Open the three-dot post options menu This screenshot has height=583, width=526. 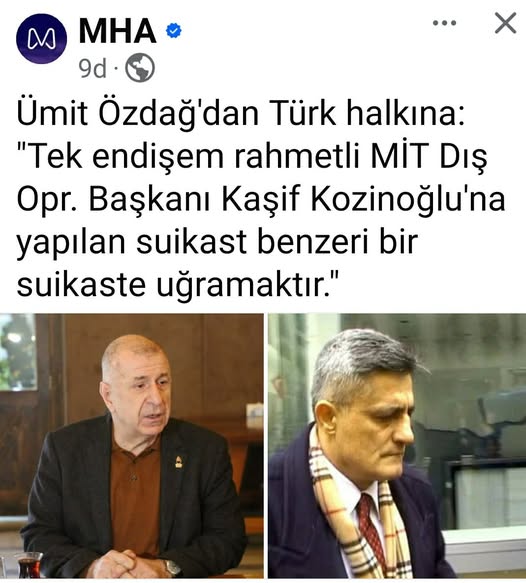pyautogui.click(x=444, y=23)
